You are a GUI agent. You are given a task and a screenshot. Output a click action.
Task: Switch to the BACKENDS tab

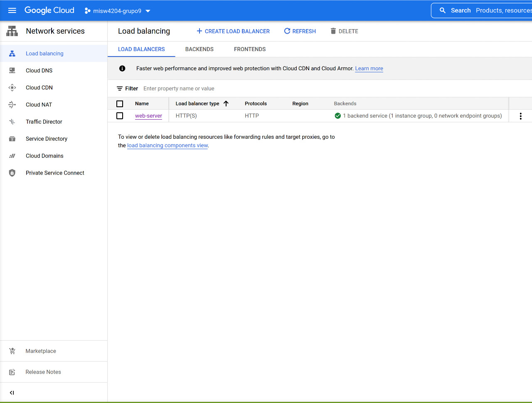199,49
